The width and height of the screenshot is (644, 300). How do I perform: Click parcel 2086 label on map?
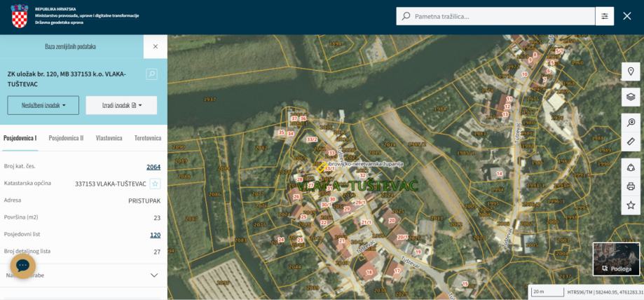[x=214, y=194]
